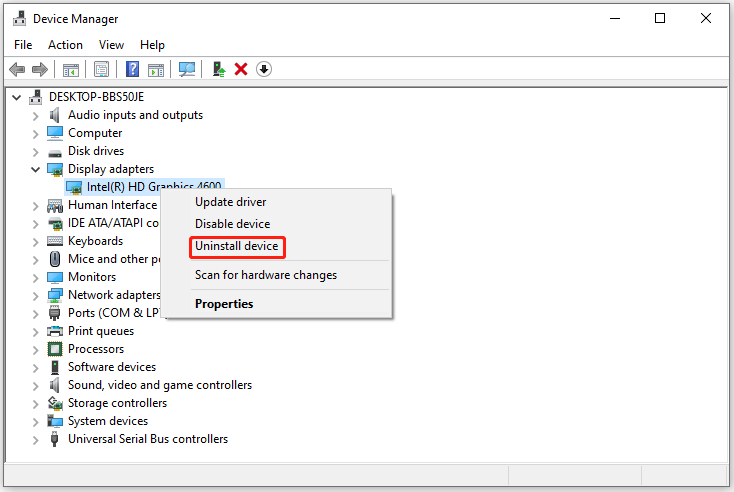Click the Back arrow toolbar icon
This screenshot has width=734, height=492.
point(17,69)
